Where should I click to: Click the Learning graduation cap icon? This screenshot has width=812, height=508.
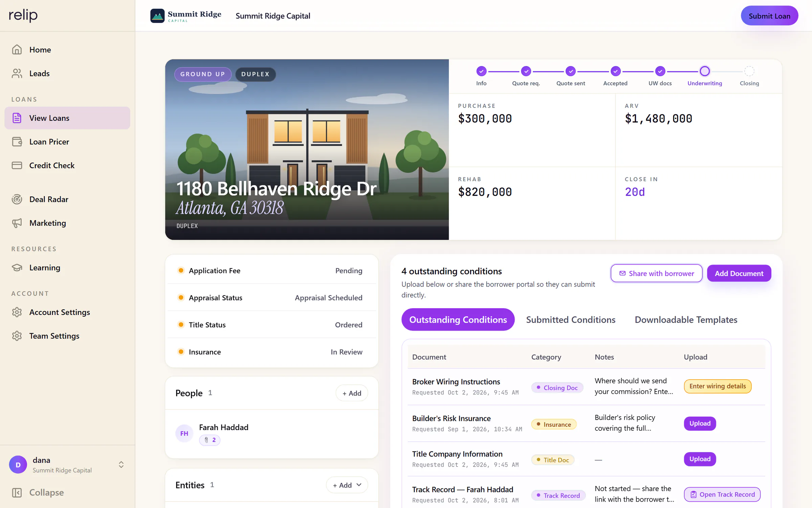coord(17,268)
